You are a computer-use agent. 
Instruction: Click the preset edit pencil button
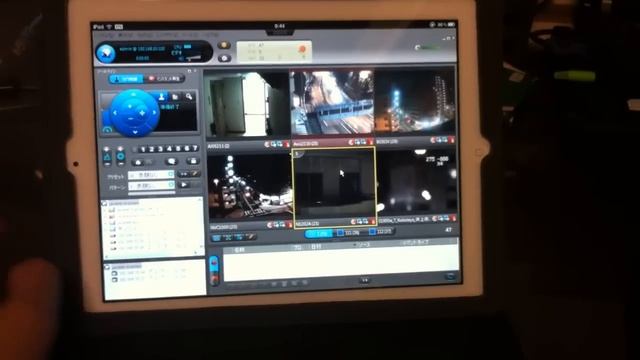click(x=195, y=173)
